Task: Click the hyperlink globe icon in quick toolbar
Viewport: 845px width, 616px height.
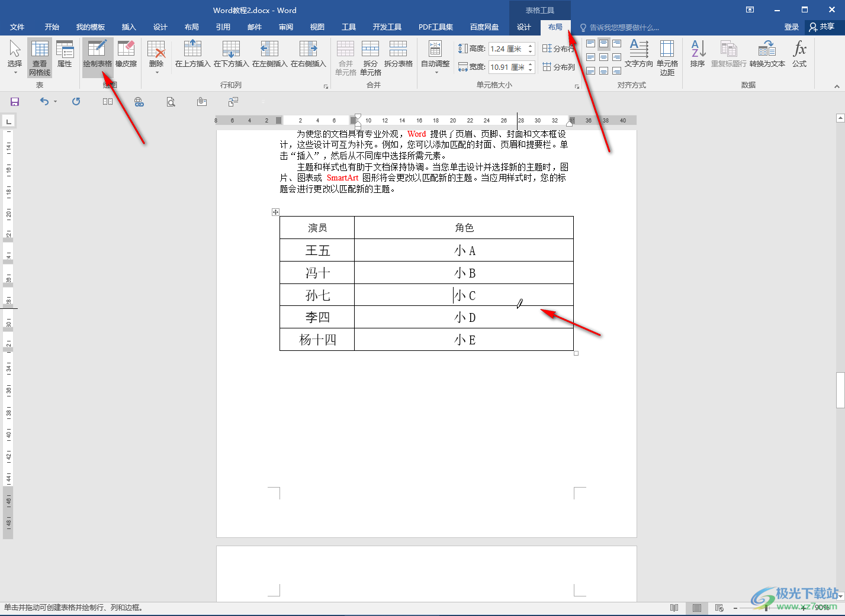Action: [139, 102]
